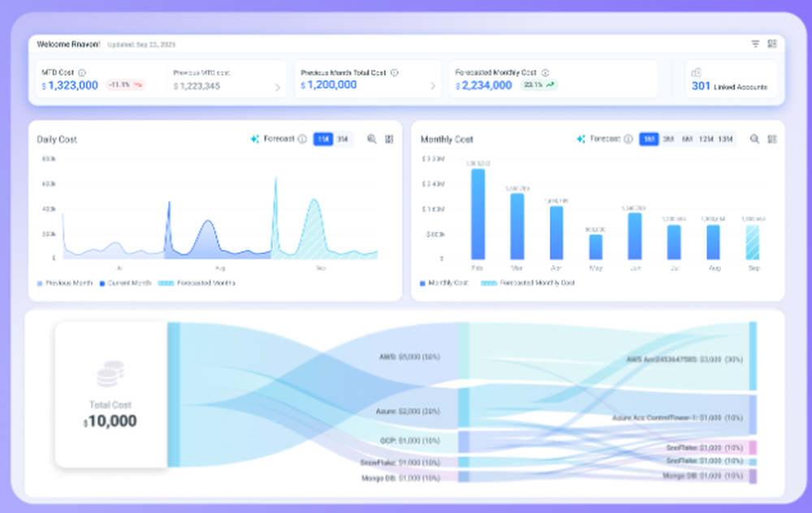Viewport: 812px width, 513px height.
Task: Click the Monthly Cost legend color swatch
Action: (422, 283)
